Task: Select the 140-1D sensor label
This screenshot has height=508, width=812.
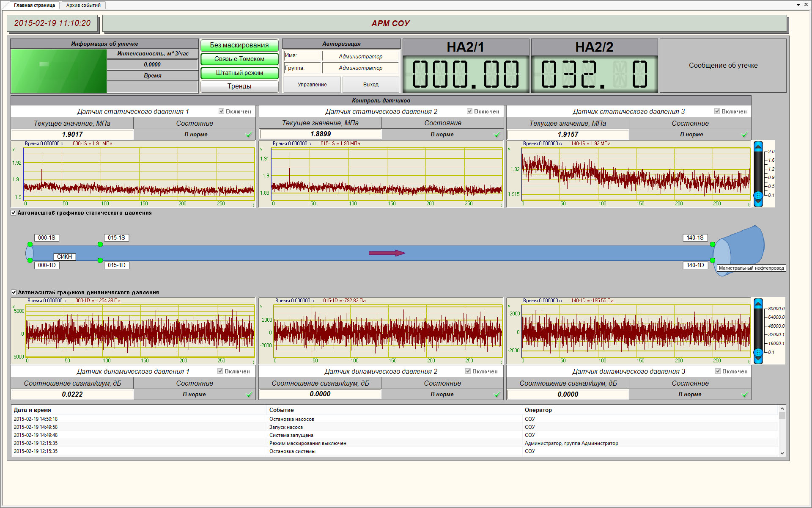Action: pos(695,265)
